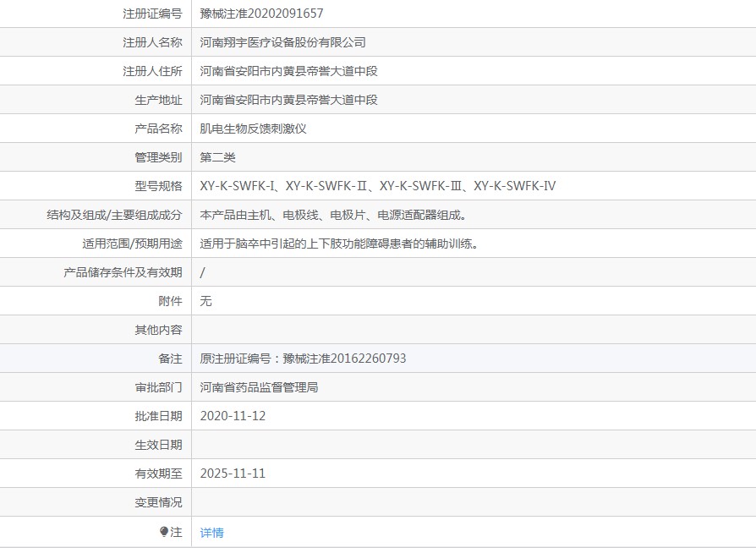Viewport: 756px width, 553px height.
Task: Open the 详情 link in the 注 row
Action: tap(211, 532)
